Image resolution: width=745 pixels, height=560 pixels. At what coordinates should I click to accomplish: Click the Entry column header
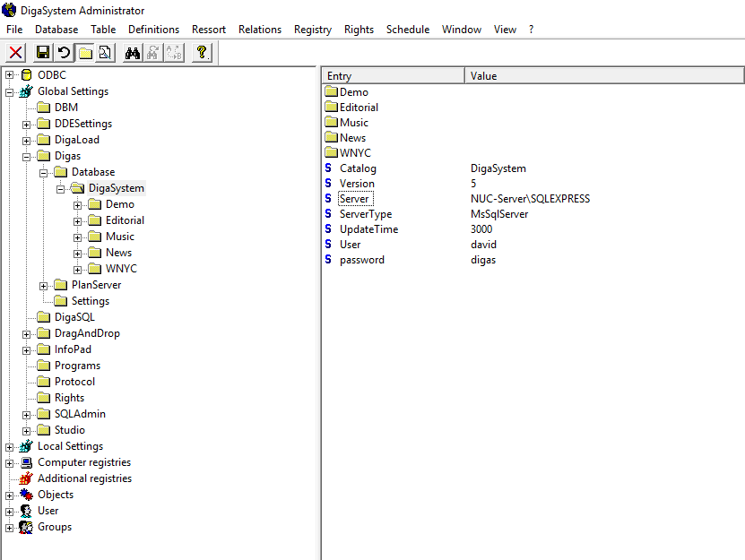coord(392,76)
